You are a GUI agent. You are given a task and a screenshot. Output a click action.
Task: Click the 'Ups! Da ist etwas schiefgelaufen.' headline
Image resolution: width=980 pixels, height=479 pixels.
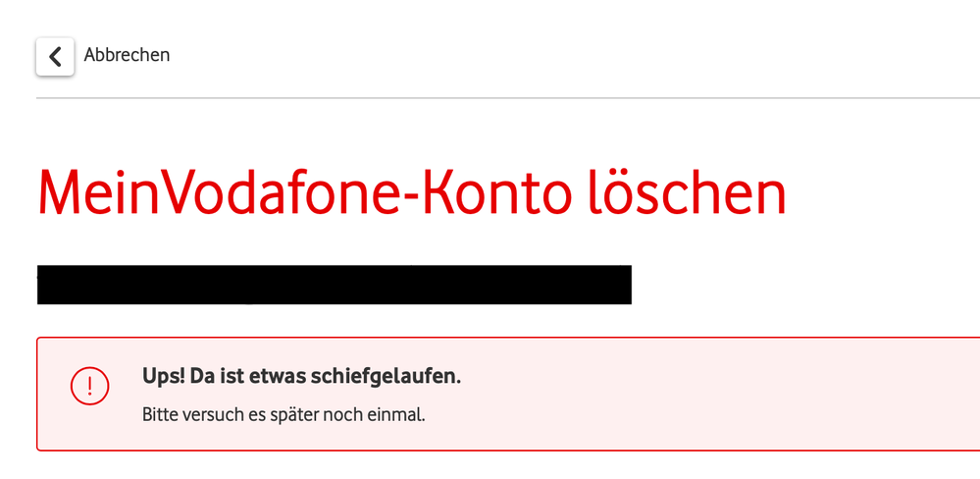tap(301, 377)
